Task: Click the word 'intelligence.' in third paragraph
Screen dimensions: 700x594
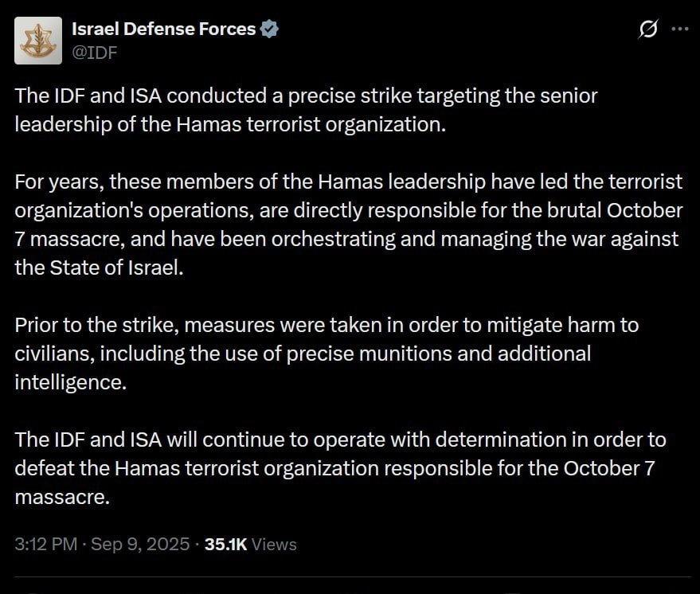Action: 71,382
